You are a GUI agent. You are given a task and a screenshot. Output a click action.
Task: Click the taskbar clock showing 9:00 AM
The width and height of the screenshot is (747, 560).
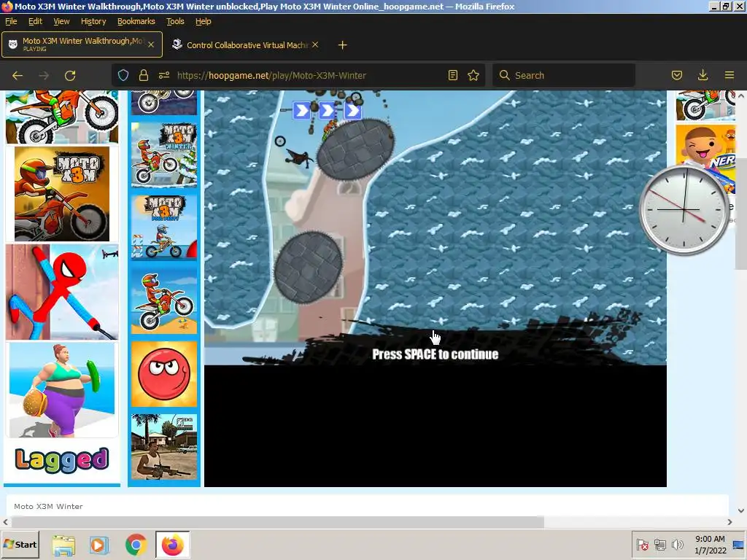[710, 545]
